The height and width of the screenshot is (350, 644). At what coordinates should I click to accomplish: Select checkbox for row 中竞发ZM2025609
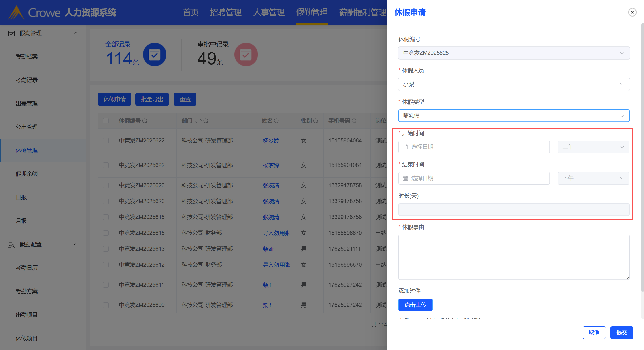click(x=106, y=305)
